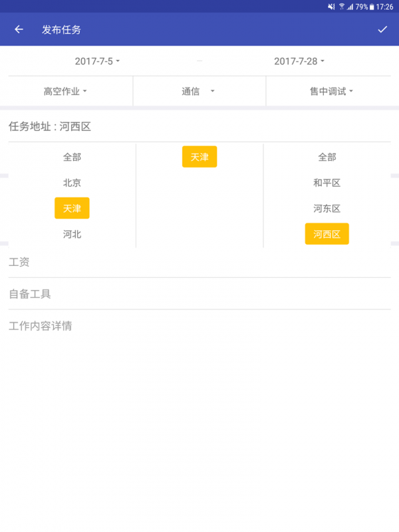Expand the 售中调试 stage dropdown
Screen dimensions: 399x532
(x=331, y=92)
